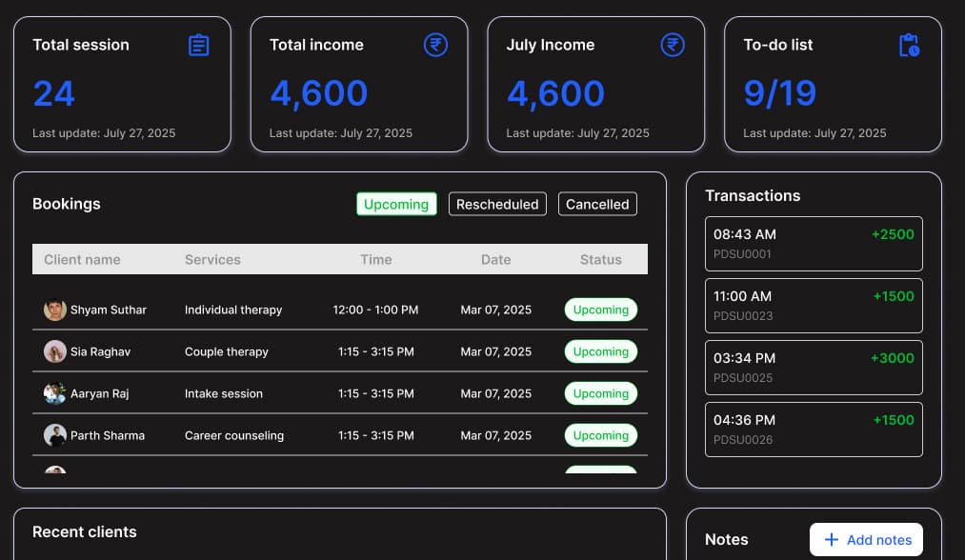965x560 pixels.
Task: Open the 08:43 AM transaction PDSU0001
Action: tap(814, 244)
